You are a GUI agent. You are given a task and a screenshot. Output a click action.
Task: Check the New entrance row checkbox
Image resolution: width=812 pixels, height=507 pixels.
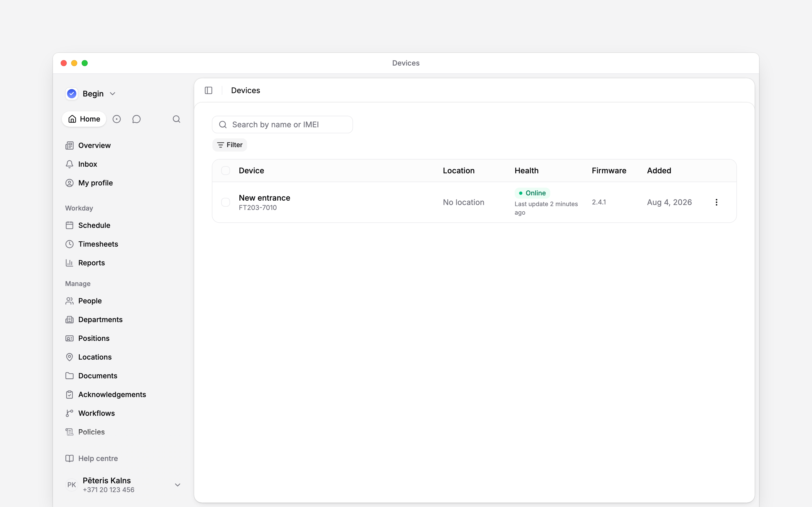(226, 202)
